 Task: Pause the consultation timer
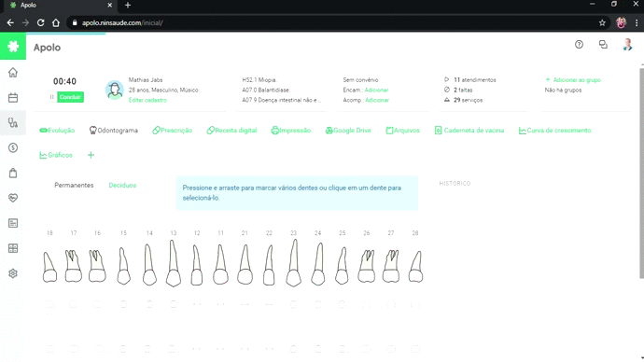tap(51, 97)
